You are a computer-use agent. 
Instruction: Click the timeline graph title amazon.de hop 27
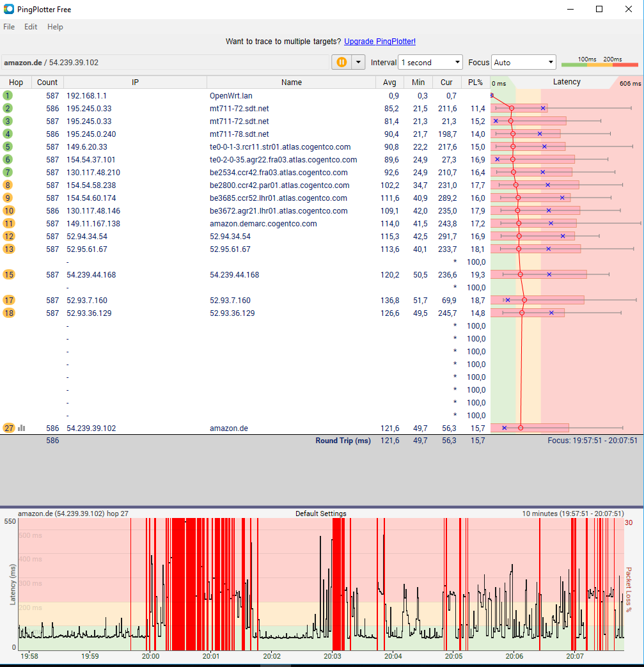(x=73, y=514)
